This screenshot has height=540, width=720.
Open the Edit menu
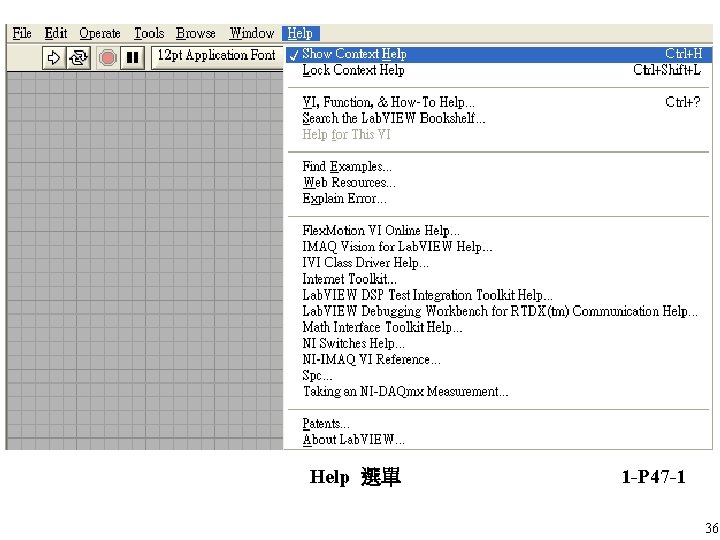56,34
